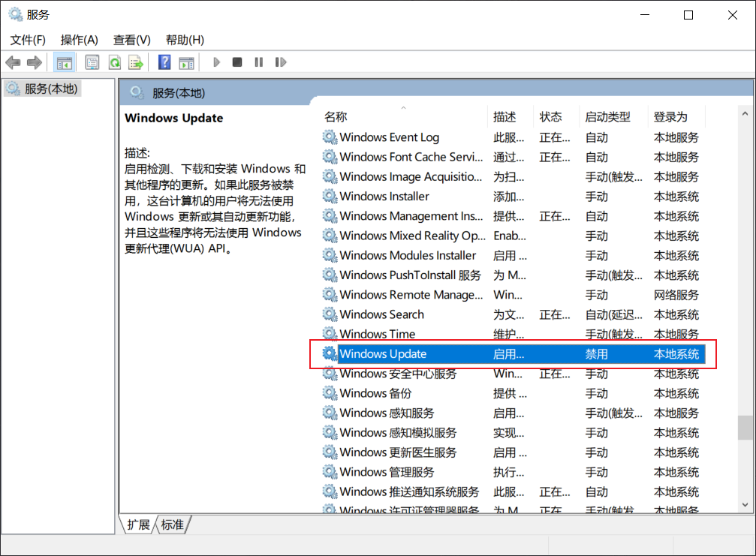
Task: Open the 文件(F) menu
Action: tap(28, 40)
